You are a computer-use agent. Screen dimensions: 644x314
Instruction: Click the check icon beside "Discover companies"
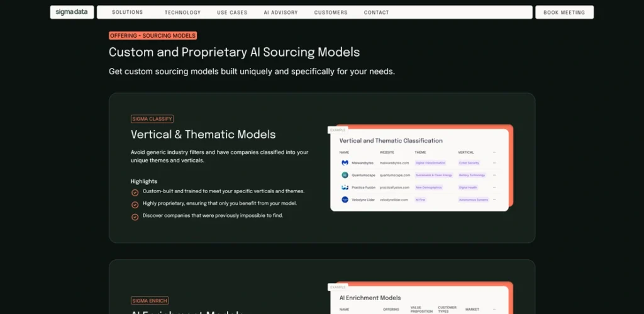coord(135,216)
